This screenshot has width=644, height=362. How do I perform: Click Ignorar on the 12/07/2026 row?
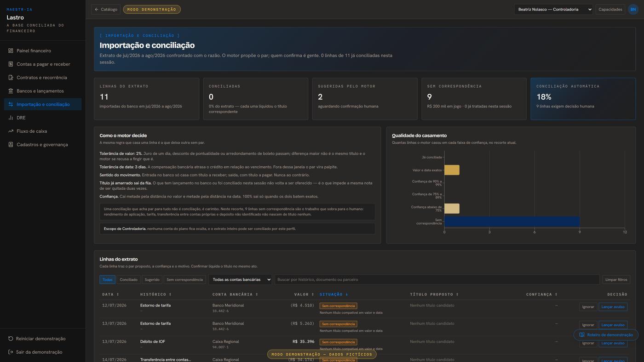(588, 307)
